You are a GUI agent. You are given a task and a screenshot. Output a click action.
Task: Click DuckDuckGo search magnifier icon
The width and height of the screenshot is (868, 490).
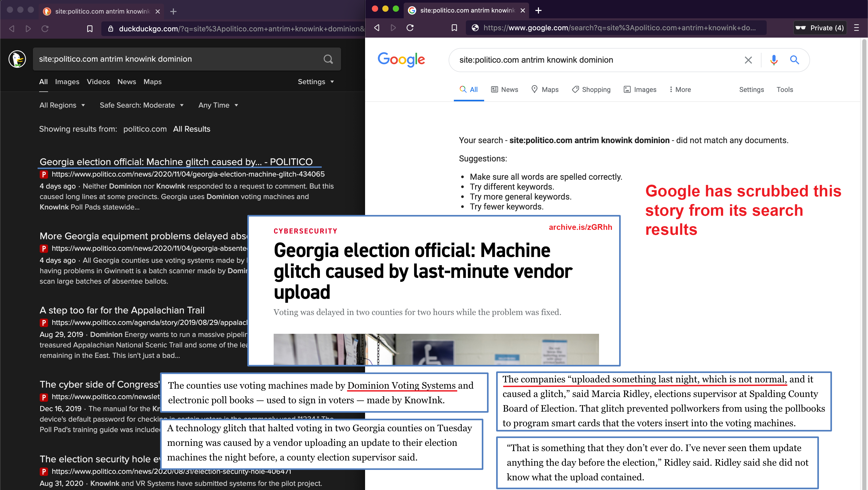click(x=328, y=59)
